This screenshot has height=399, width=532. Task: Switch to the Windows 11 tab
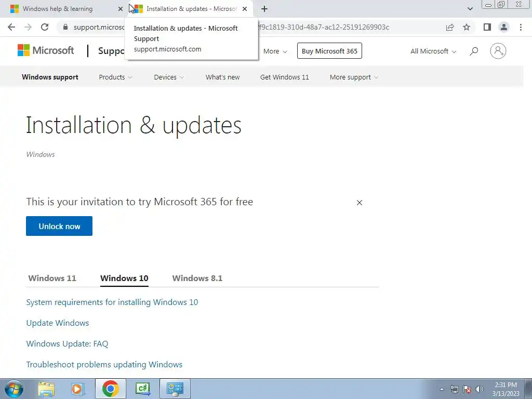pos(52,278)
